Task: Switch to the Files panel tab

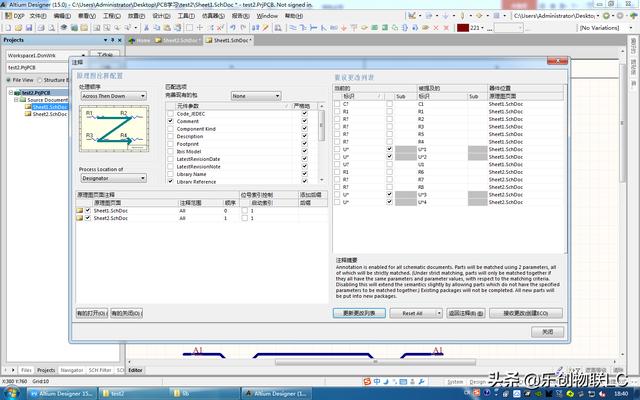Action: pos(26,370)
